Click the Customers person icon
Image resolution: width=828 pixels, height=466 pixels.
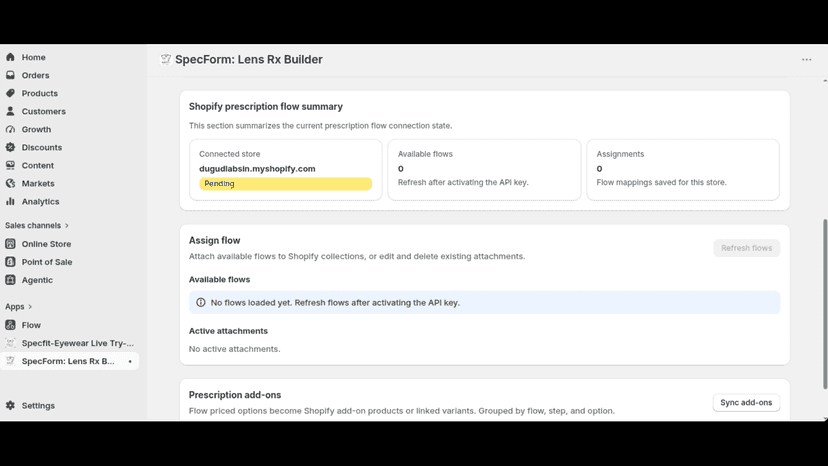click(10, 111)
